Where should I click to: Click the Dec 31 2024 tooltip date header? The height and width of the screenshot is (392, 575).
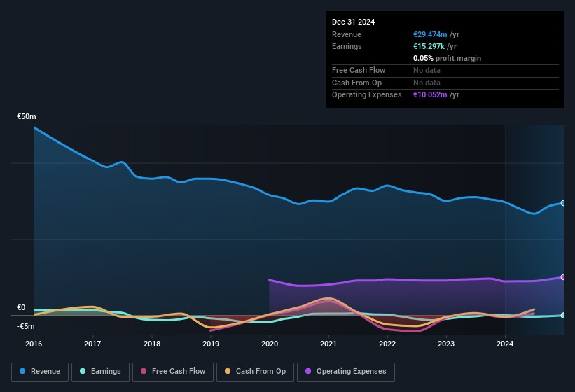point(353,22)
